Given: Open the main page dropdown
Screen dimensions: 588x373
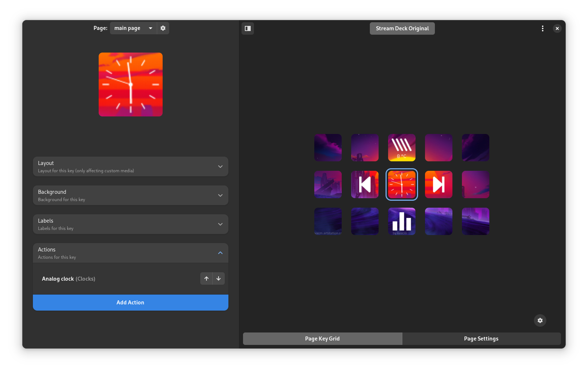Looking at the screenshot, I should point(133,28).
